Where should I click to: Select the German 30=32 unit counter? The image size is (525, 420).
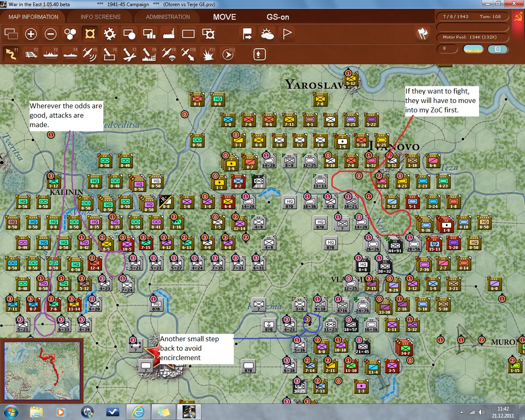coord(384,265)
